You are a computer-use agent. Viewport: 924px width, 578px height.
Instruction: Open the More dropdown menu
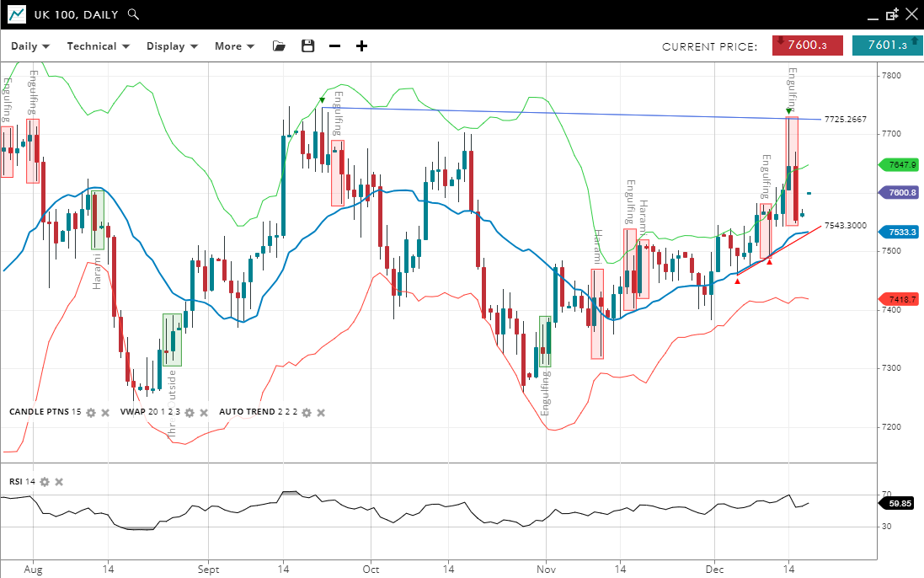[x=234, y=46]
